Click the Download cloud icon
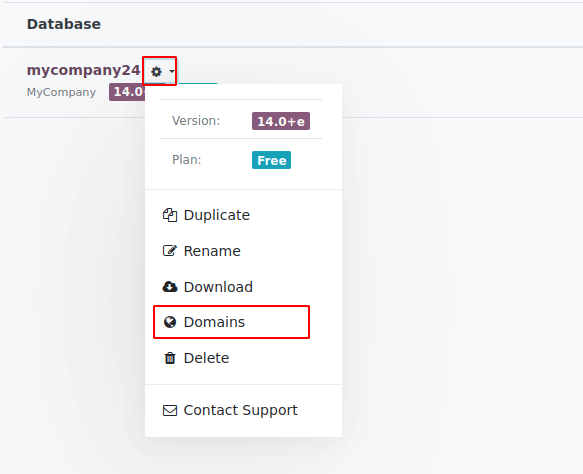 coord(170,287)
